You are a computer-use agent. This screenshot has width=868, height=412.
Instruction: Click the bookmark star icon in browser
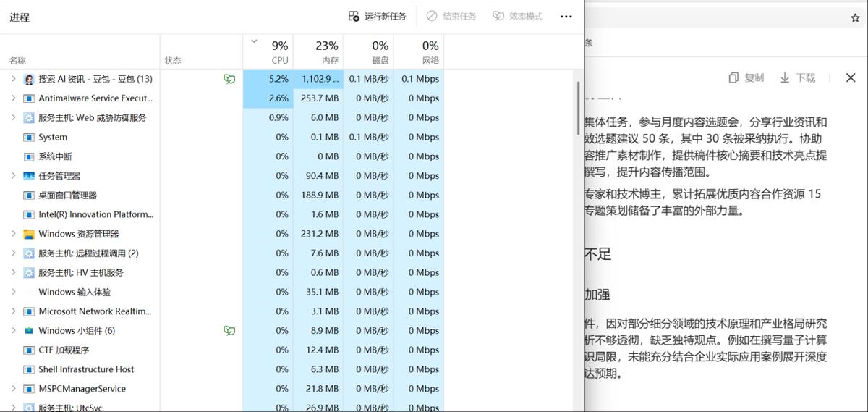[855, 17]
